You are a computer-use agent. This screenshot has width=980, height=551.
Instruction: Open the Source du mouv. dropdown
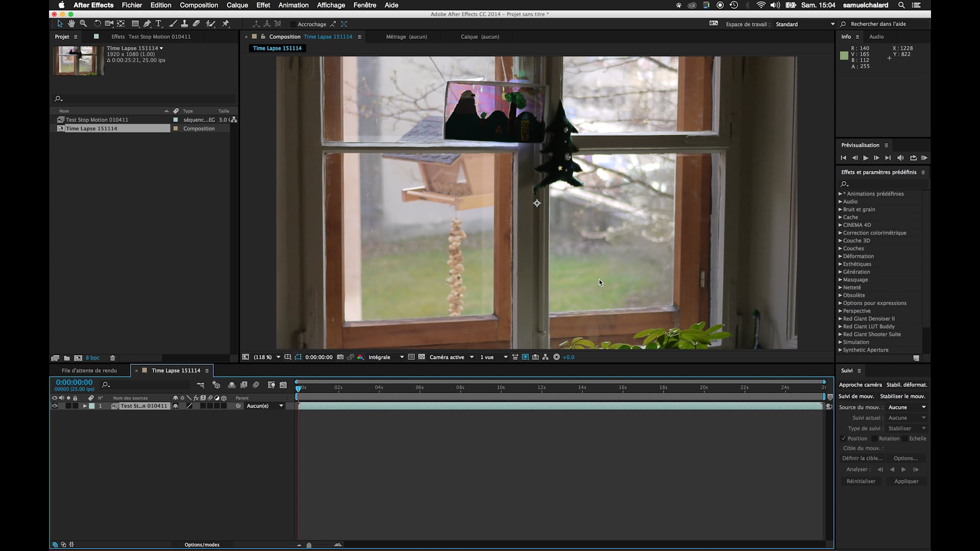click(907, 407)
